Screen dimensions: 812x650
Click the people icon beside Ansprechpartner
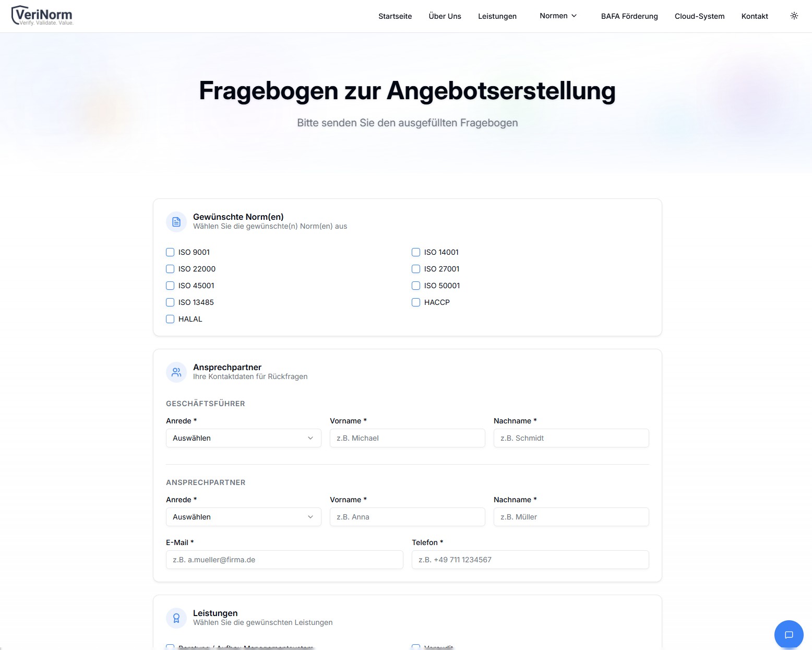176,372
